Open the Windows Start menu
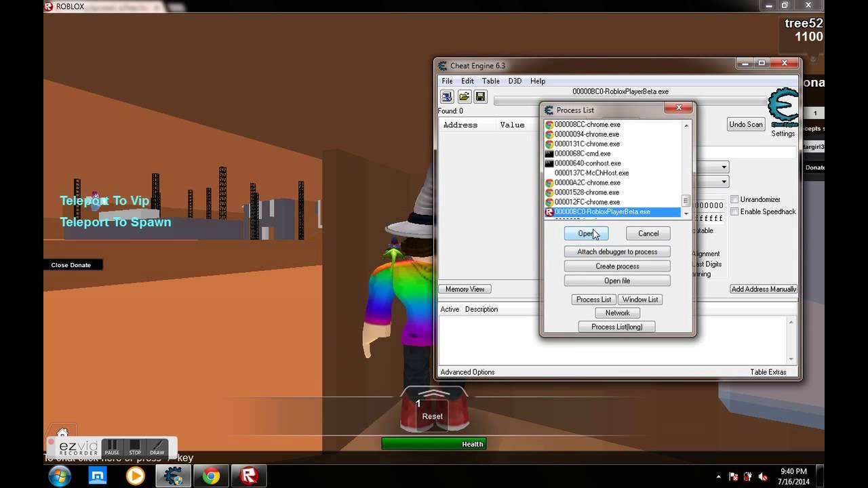This screenshot has height=488, width=868. (x=61, y=476)
